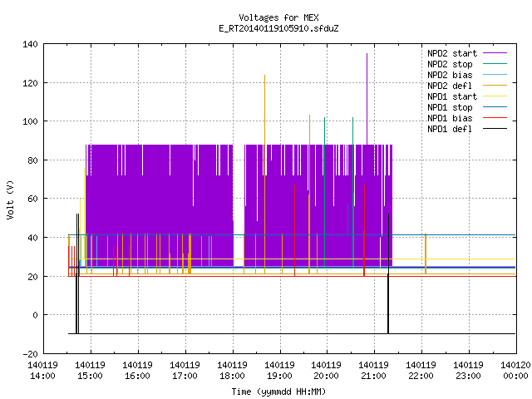This screenshot has width=532, height=399.
Task: Click the -20 y-axis tick label
Action: [x=30, y=354]
